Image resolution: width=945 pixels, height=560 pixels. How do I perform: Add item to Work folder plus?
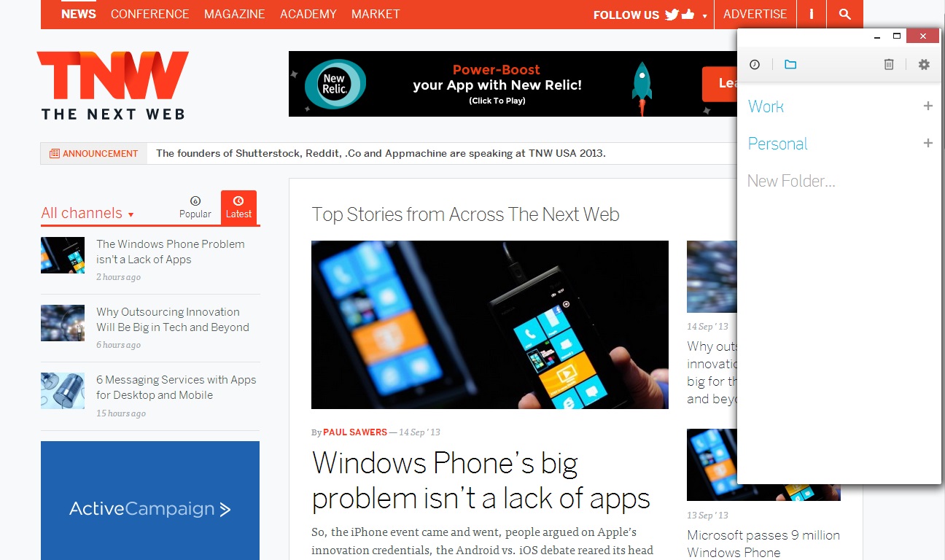(x=927, y=106)
